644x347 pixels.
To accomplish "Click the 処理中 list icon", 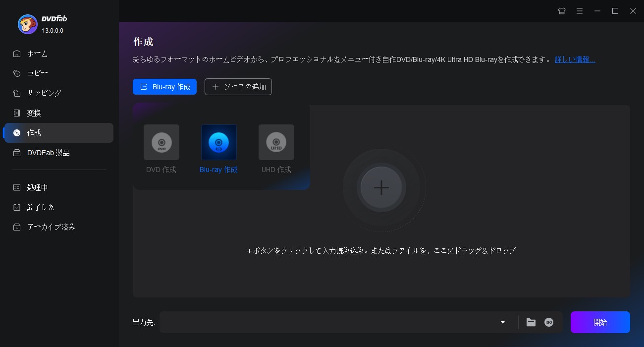I will pyautogui.click(x=17, y=187).
